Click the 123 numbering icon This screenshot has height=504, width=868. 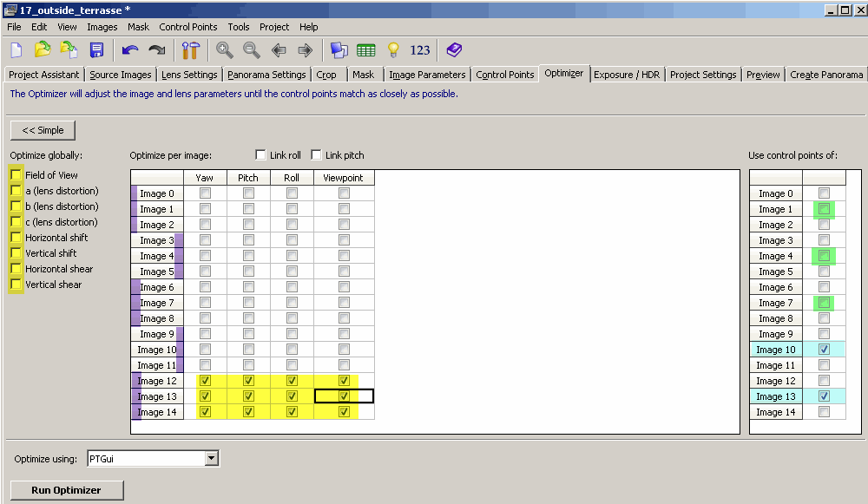(x=420, y=49)
